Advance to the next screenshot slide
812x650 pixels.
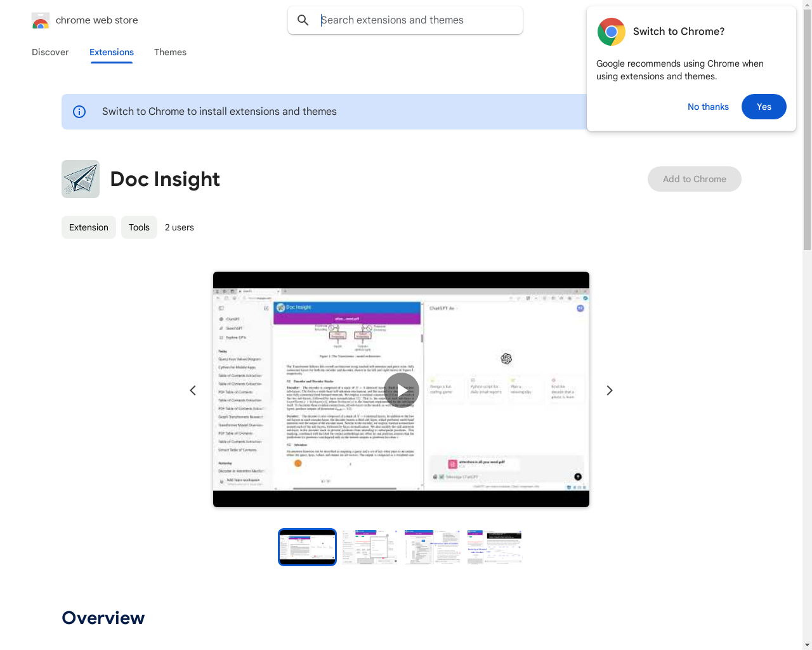pyautogui.click(x=610, y=390)
